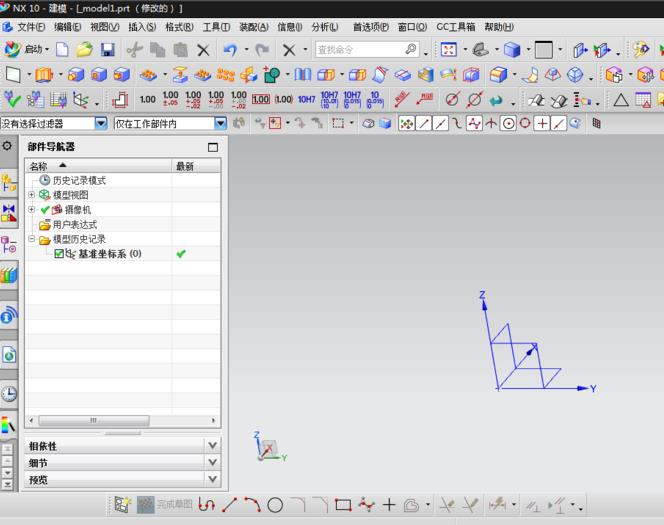The image size is (664, 525).
Task: Pick the line tool in bottom toolbar
Action: pyautogui.click(x=229, y=505)
